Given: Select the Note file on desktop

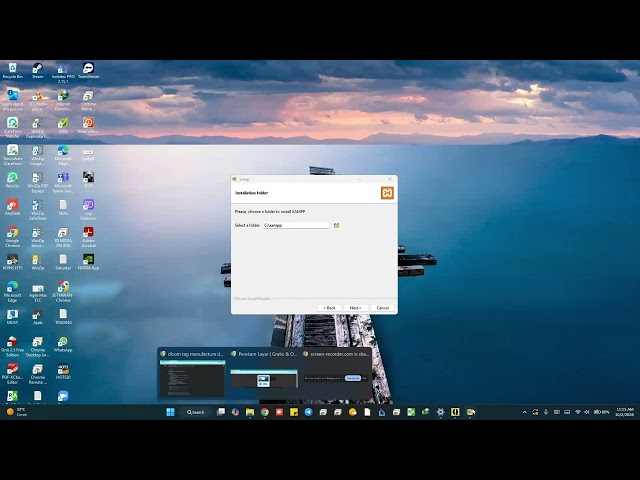Looking at the screenshot, I should click(x=63, y=207).
